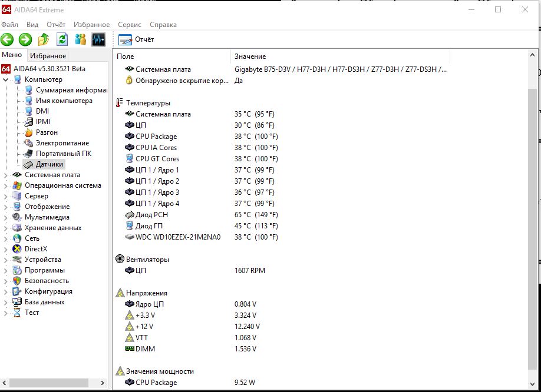Collapse the Компьютер tree node
This screenshot has height=392, width=541.
(5, 79)
